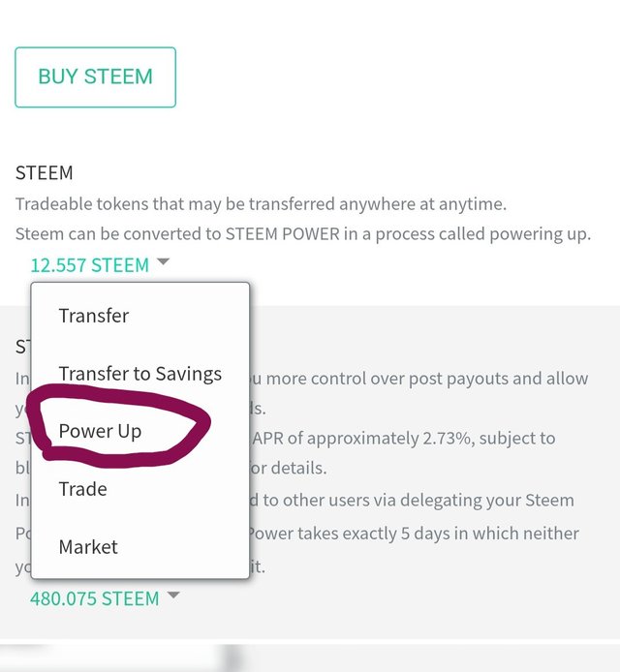Select Transfer from the dropdown menu
This screenshot has width=620, height=672.
[93, 316]
